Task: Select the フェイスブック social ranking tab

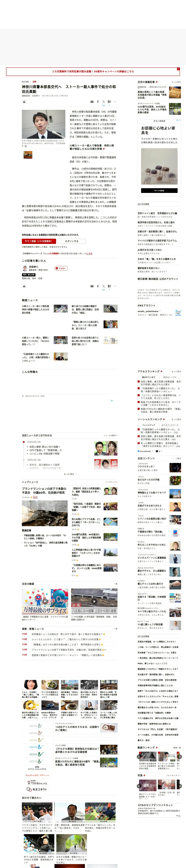Action: pos(148,425)
